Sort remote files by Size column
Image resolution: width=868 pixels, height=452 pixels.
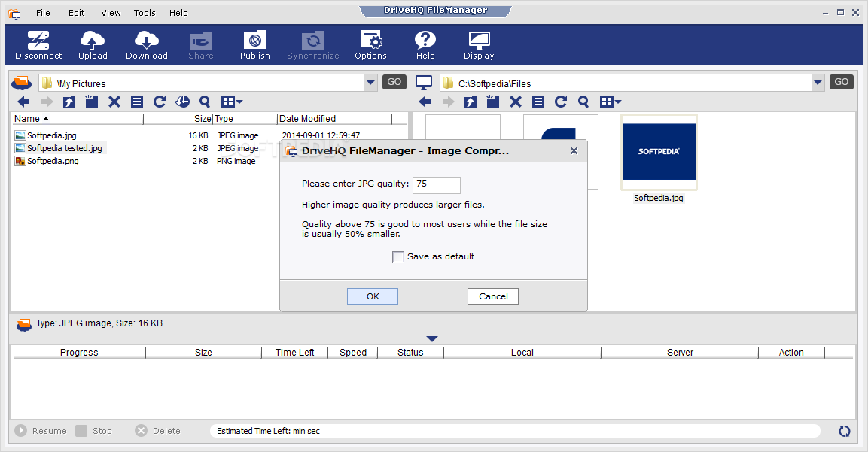[178, 118]
